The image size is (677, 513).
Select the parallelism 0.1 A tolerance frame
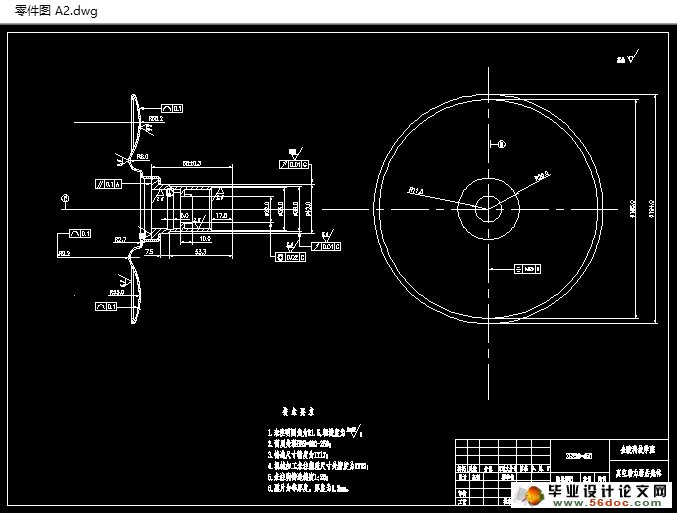pyautogui.click(x=107, y=184)
